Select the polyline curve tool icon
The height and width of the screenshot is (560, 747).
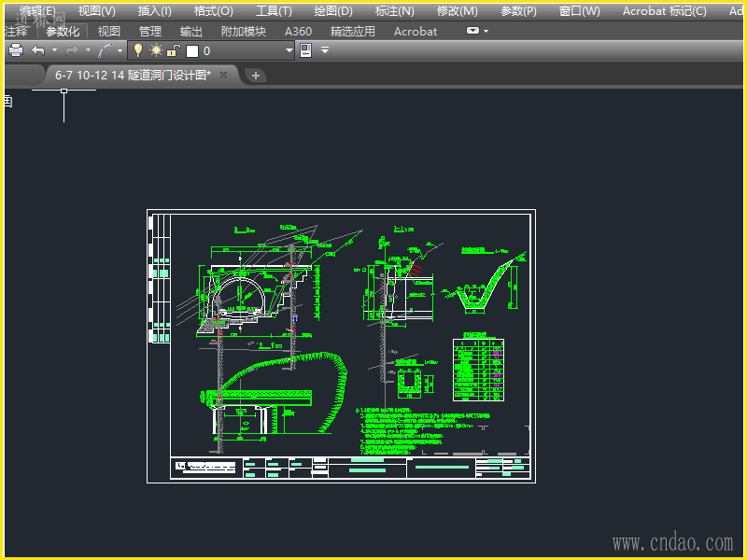coord(106,50)
